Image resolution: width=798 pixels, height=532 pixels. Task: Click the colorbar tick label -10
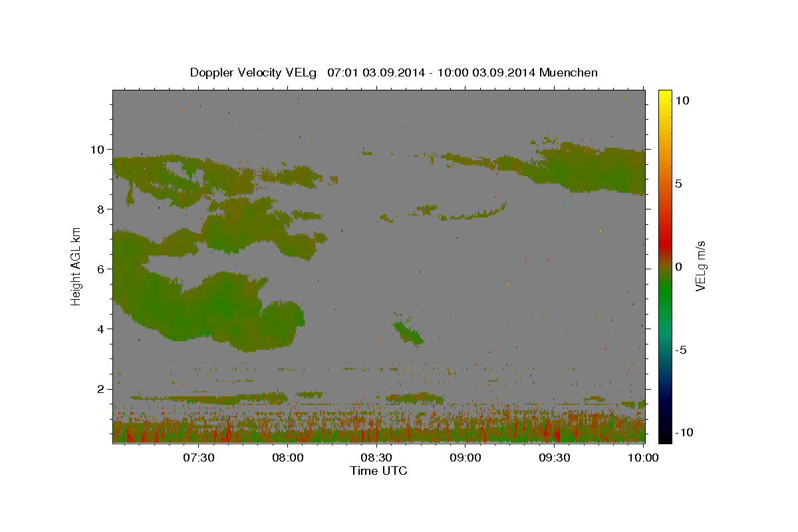684,433
